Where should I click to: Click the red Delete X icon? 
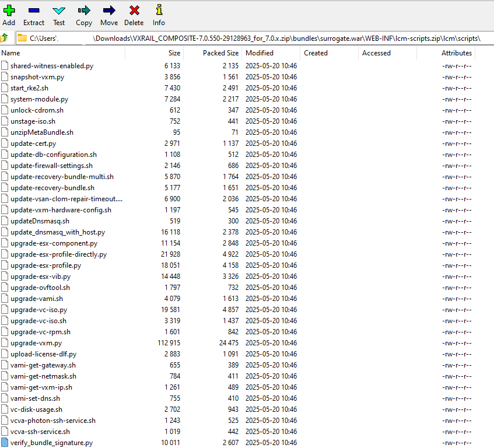134,10
